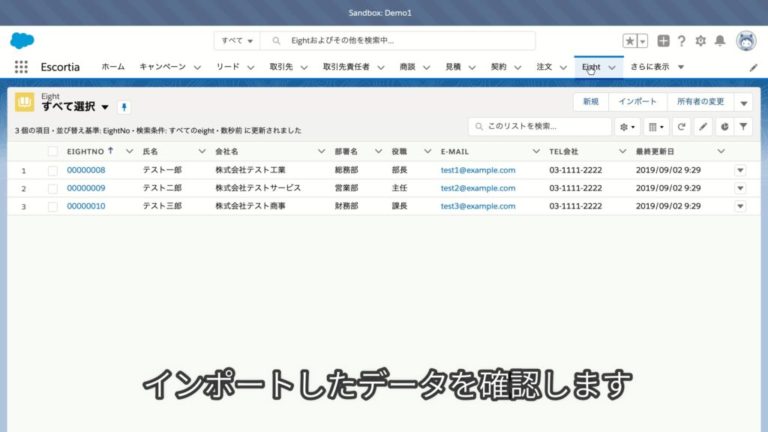The image size is (768, 432).
Task: Open the すべて search scope dropdown
Action: (237, 41)
